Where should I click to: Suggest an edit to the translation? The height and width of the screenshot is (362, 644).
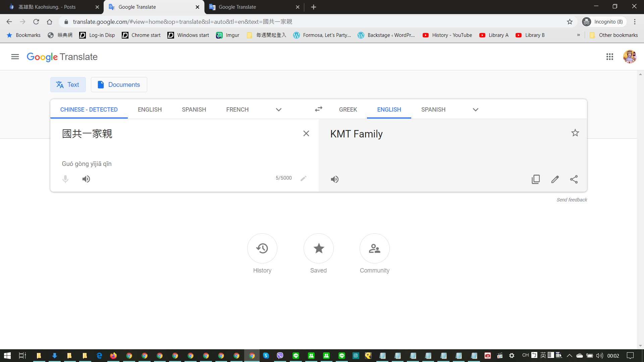pos(555,179)
